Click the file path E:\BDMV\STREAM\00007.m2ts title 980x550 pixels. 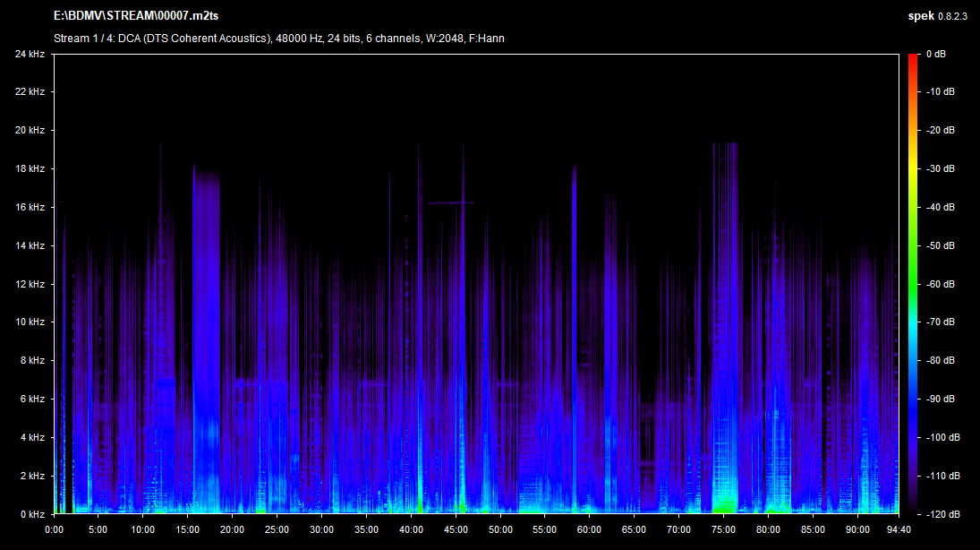click(x=136, y=16)
